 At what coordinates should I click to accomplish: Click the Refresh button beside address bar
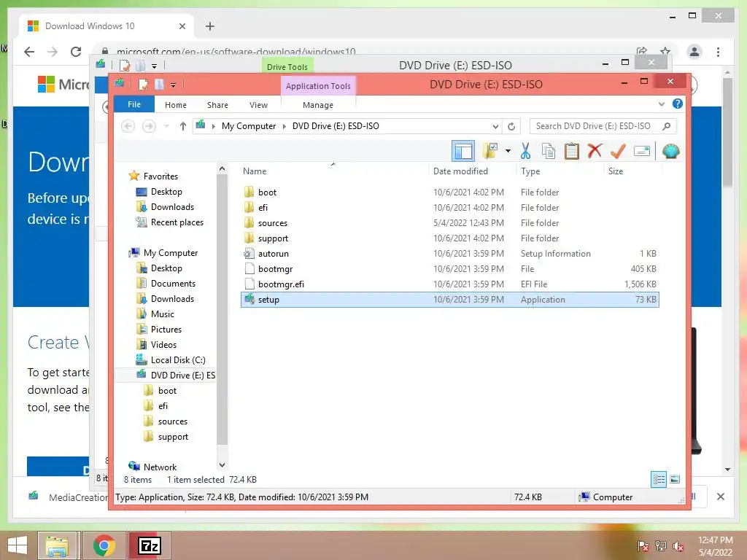point(511,126)
